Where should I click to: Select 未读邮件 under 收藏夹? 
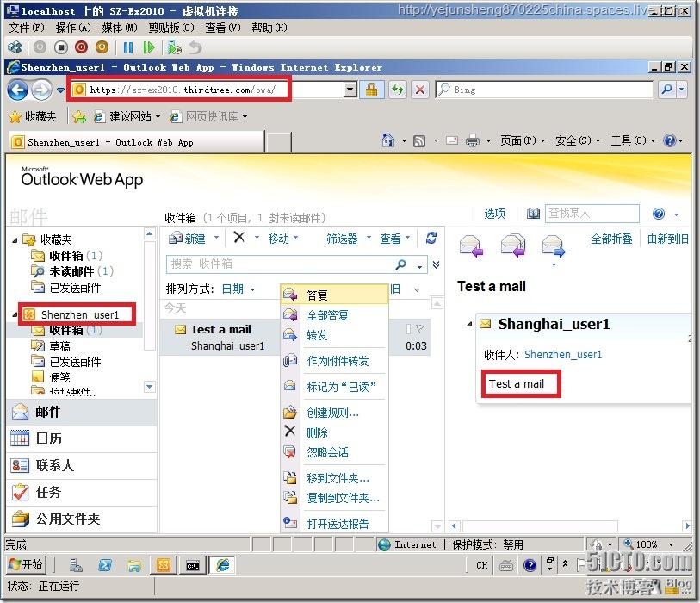tap(71, 271)
